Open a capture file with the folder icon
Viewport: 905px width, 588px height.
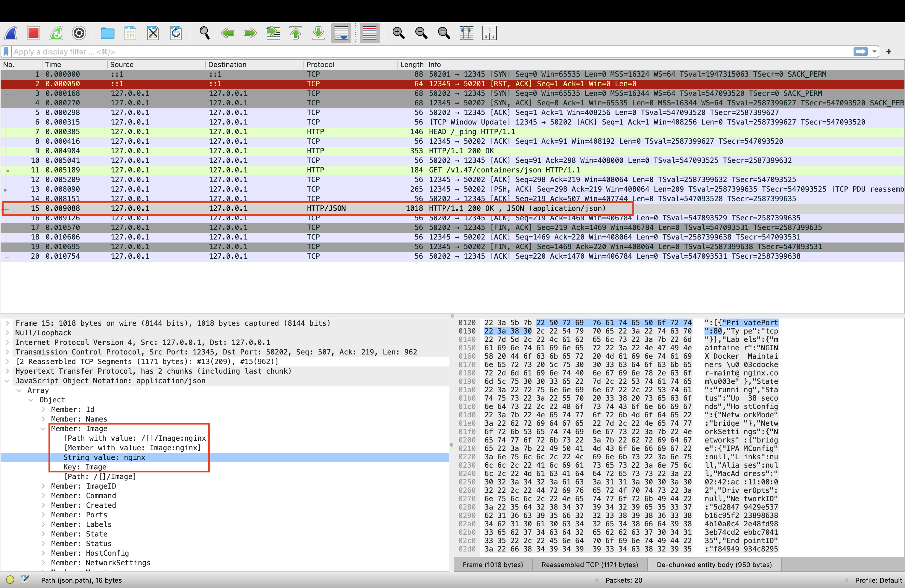[108, 33]
